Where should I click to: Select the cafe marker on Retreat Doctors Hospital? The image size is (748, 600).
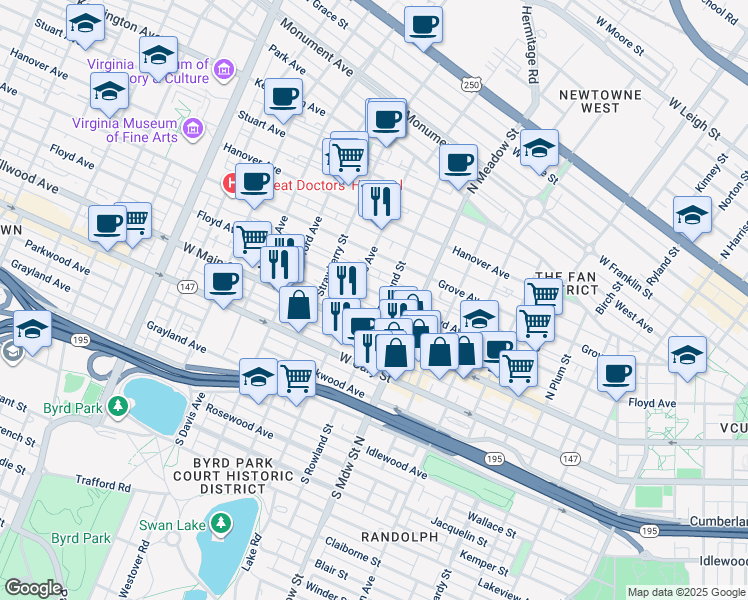[254, 186]
